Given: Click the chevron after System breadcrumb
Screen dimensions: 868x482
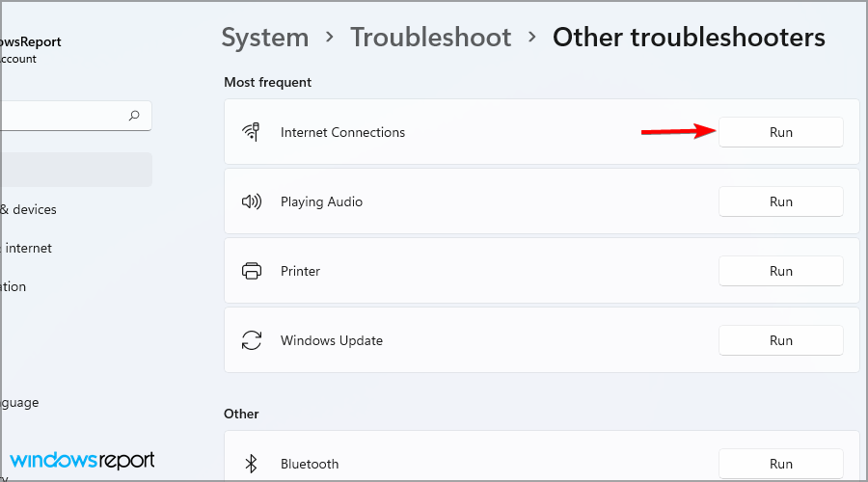Looking at the screenshot, I should tap(330, 37).
